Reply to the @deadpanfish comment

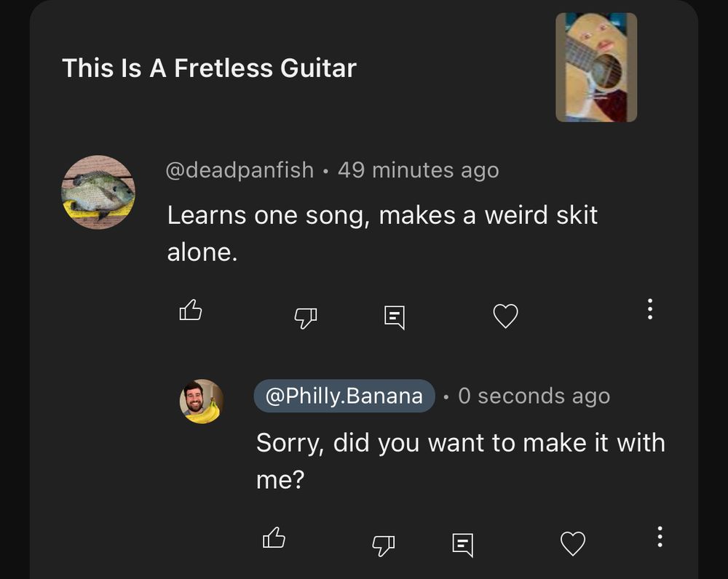pos(394,316)
